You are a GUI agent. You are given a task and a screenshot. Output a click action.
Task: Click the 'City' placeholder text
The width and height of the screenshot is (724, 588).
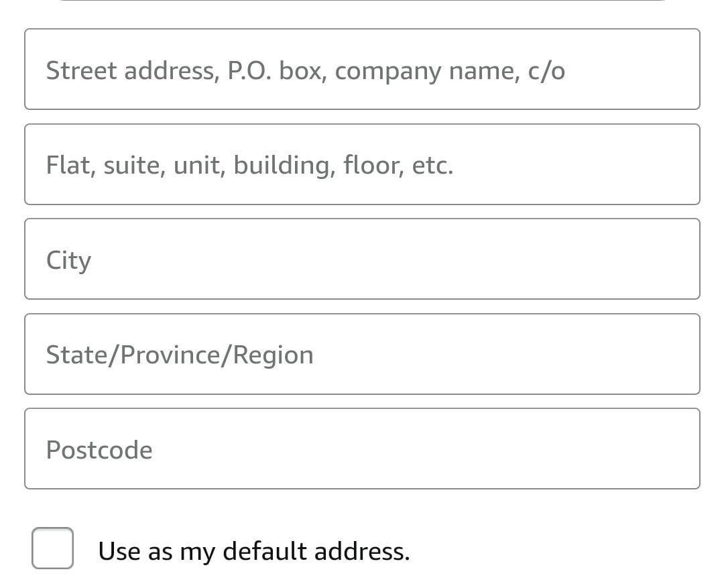(x=69, y=261)
